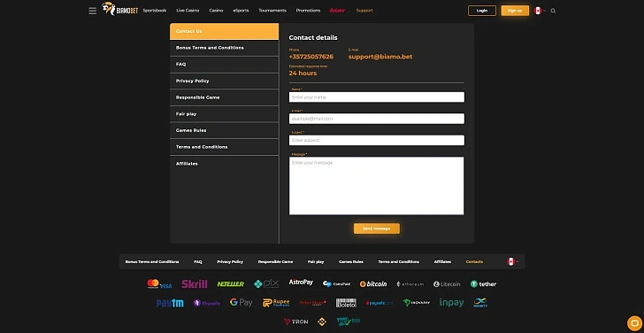This screenshot has height=333, width=644.
Task: Click the Pix payment logo
Action: 266,283
